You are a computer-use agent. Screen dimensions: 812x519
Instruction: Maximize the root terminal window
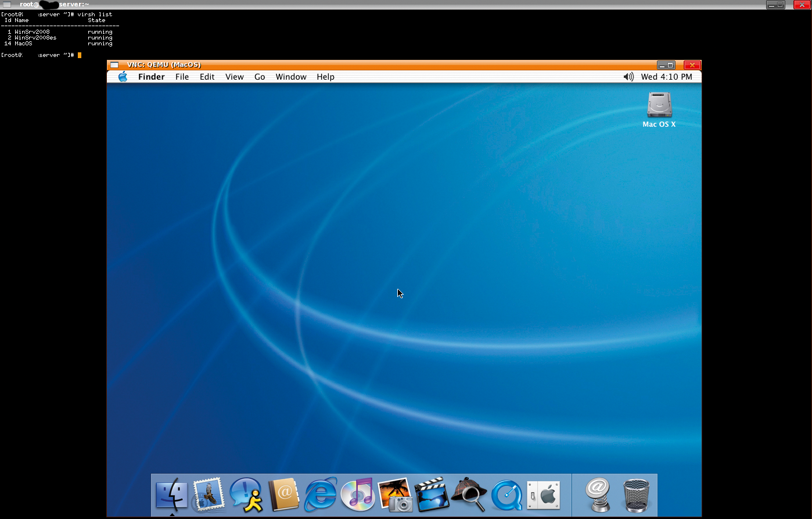coord(780,5)
